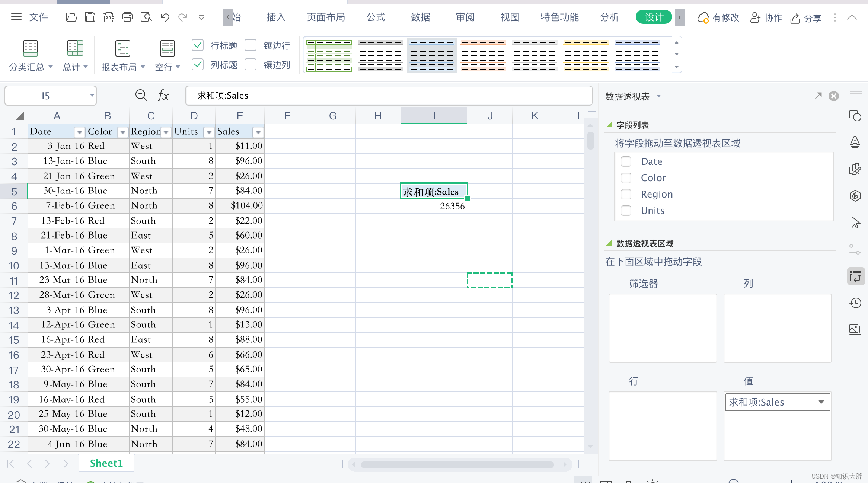This screenshot has height=483, width=868.
Task: Open the Date column filter dropdown
Action: tap(79, 132)
